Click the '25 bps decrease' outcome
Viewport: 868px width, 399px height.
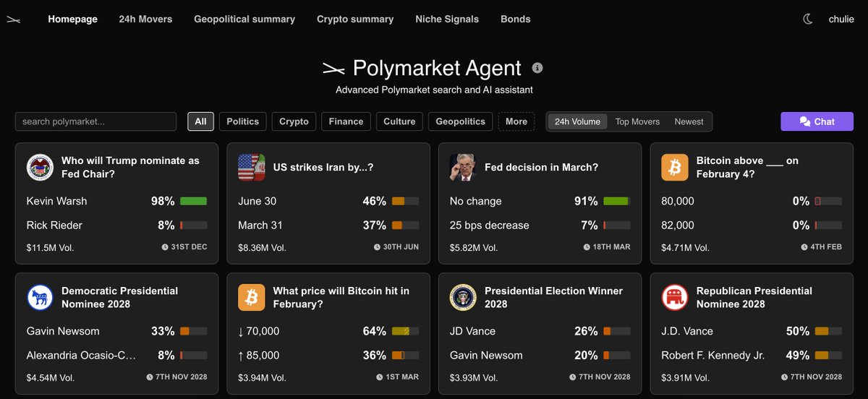click(x=489, y=225)
